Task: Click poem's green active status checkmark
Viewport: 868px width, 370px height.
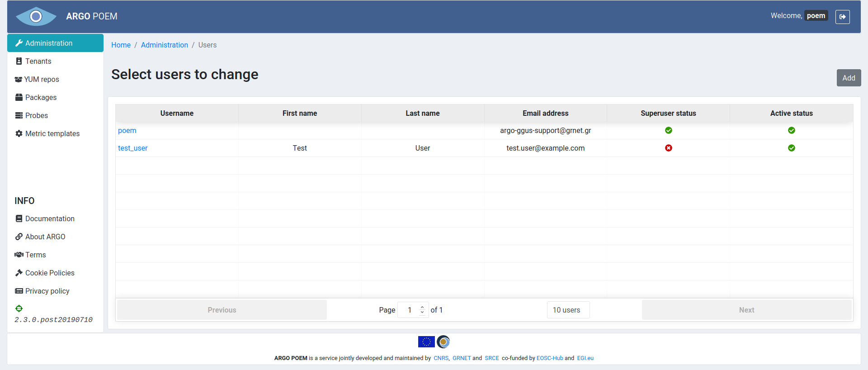Action: point(791,130)
